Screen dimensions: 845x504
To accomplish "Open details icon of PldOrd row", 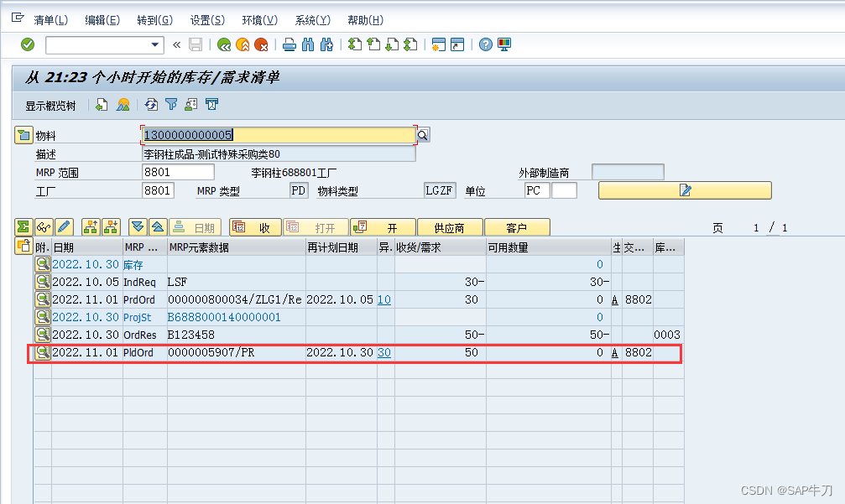I will pyautogui.click(x=43, y=352).
